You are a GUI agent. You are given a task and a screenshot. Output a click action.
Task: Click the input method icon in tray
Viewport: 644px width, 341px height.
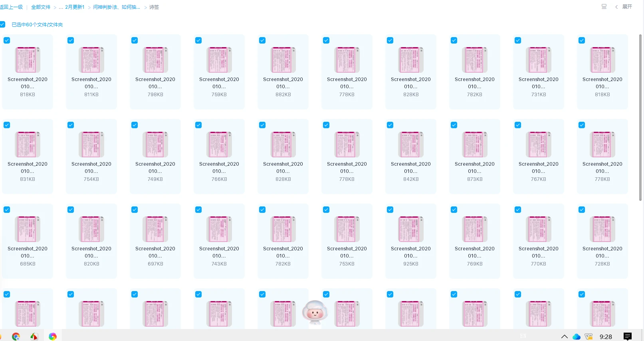click(x=589, y=337)
